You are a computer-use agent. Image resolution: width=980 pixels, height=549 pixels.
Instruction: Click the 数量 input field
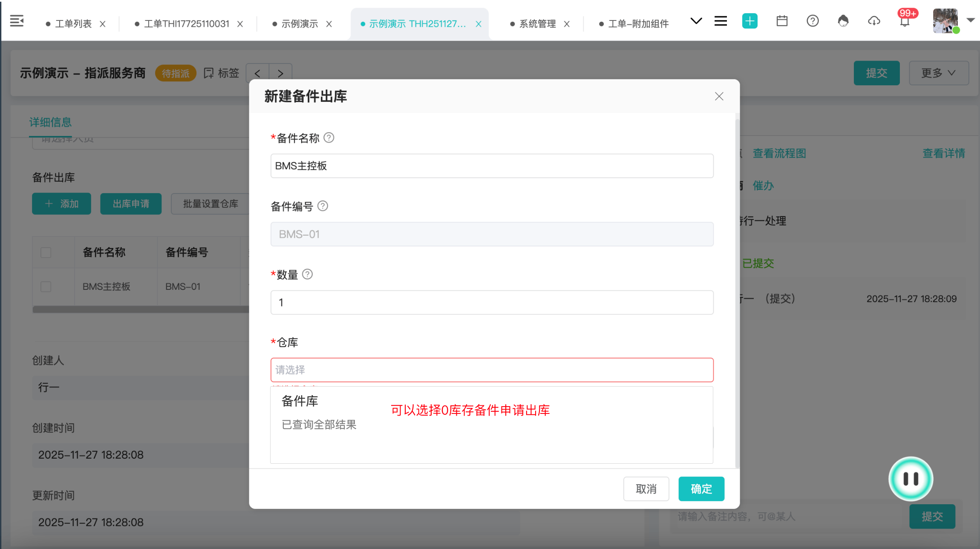tap(492, 303)
